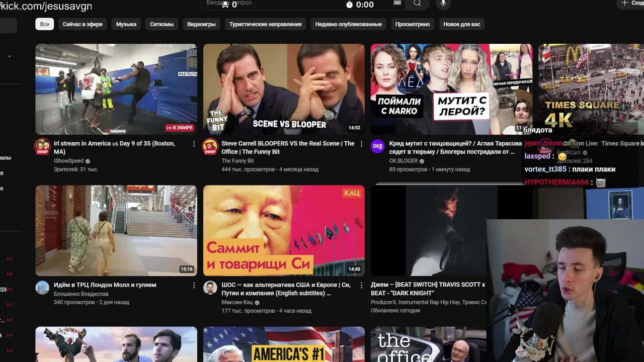The width and height of the screenshot is (644, 362).
Task: Open title ШОС — как альтернатива США и Европе
Action: (286, 289)
